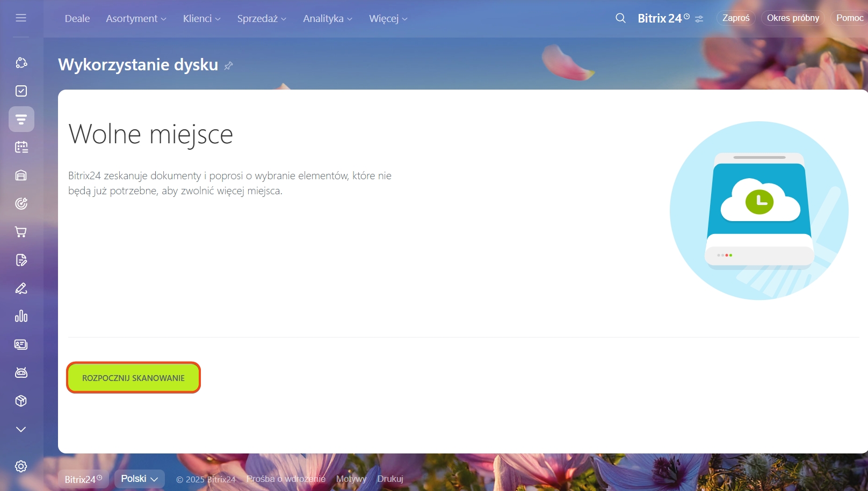Viewport: 868px width, 491px height.
Task: Click the cloud disk illustration
Action: [x=759, y=210]
